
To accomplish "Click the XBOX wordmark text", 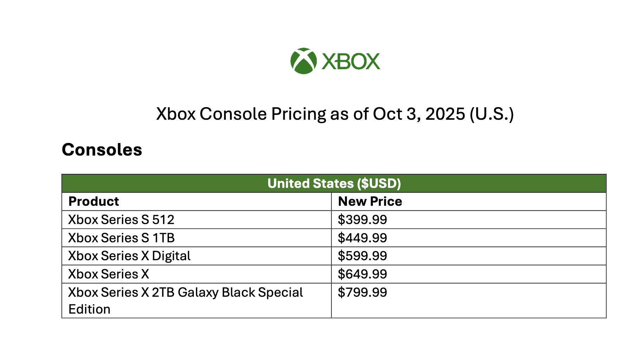I will [351, 61].
